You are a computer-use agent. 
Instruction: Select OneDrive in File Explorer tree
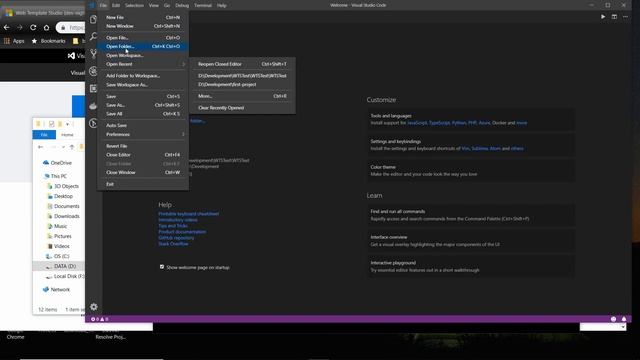pos(57,163)
